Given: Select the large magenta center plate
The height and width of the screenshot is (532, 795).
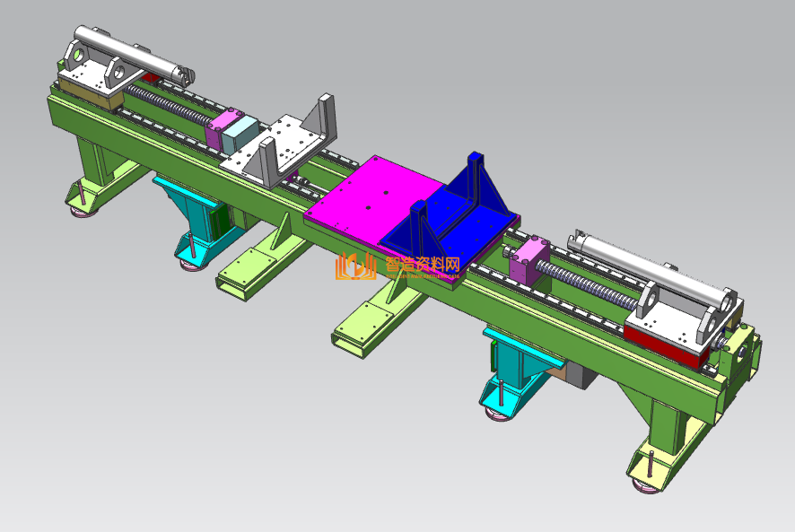Looking at the screenshot, I should click(368, 202).
